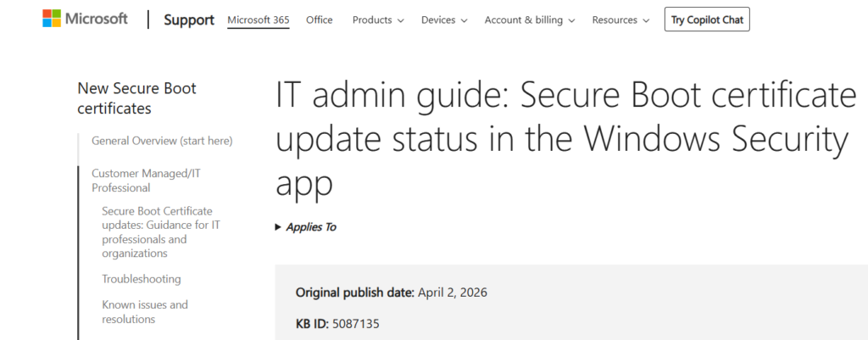This screenshot has width=868, height=340.
Task: Expand the Resources dropdown menu
Action: click(x=620, y=20)
